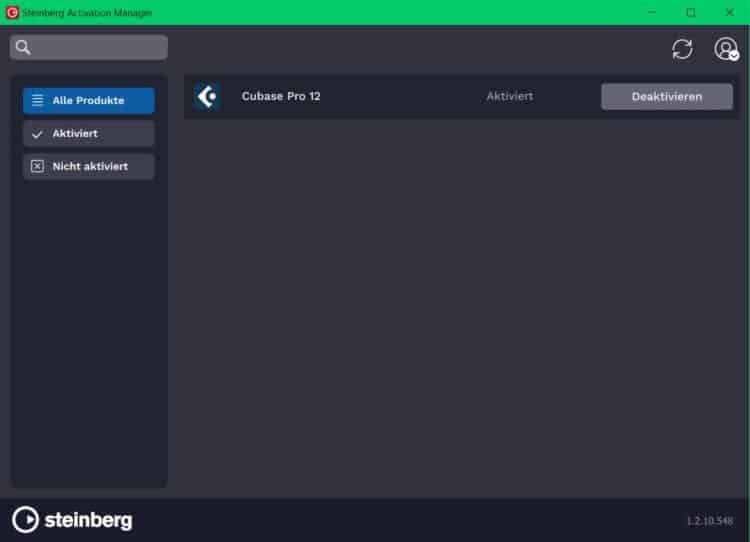
Task: Open the user account icon
Action: click(726, 49)
